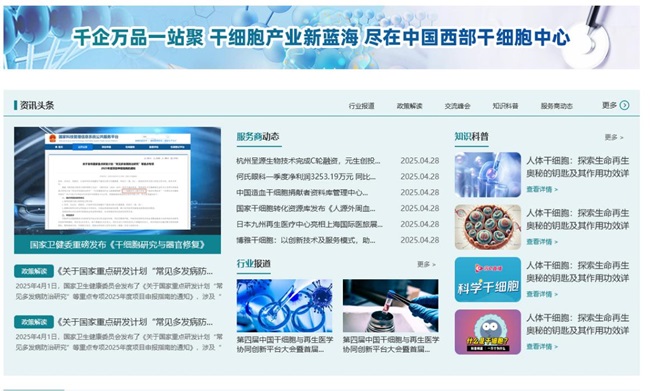Open the blue virus and petri dish thumbnail
The height and width of the screenshot is (391, 650).
point(284,306)
